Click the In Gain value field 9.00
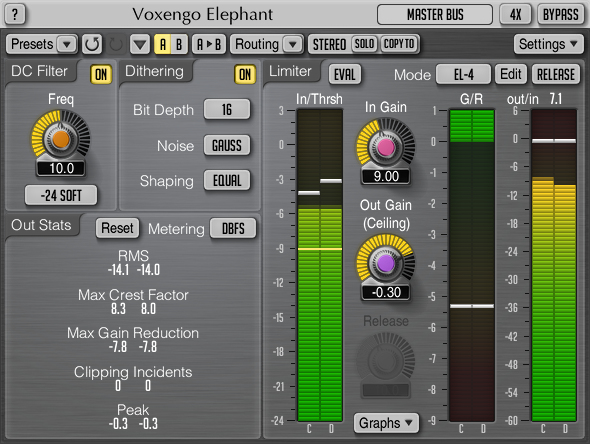This screenshot has width=590, height=444. point(386,176)
